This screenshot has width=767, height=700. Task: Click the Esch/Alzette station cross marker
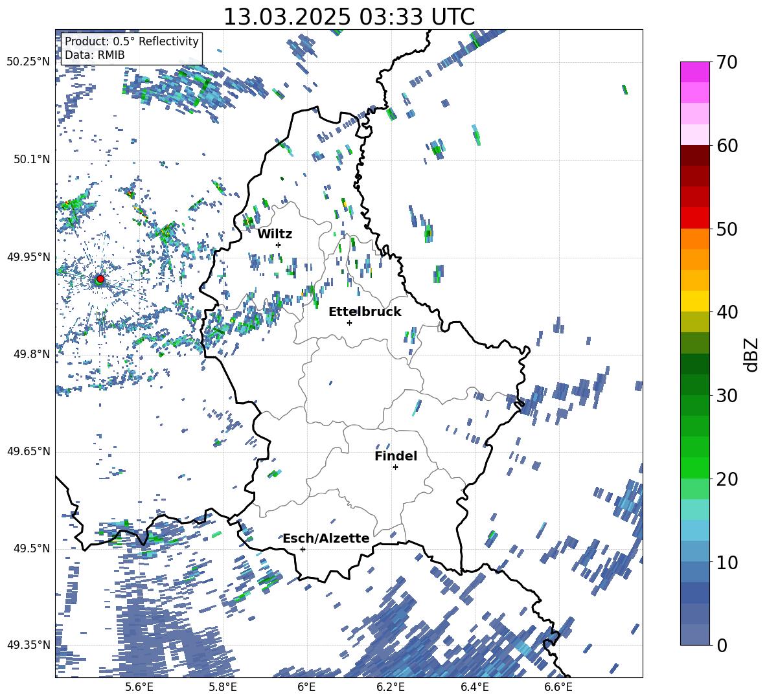pyautogui.click(x=303, y=549)
